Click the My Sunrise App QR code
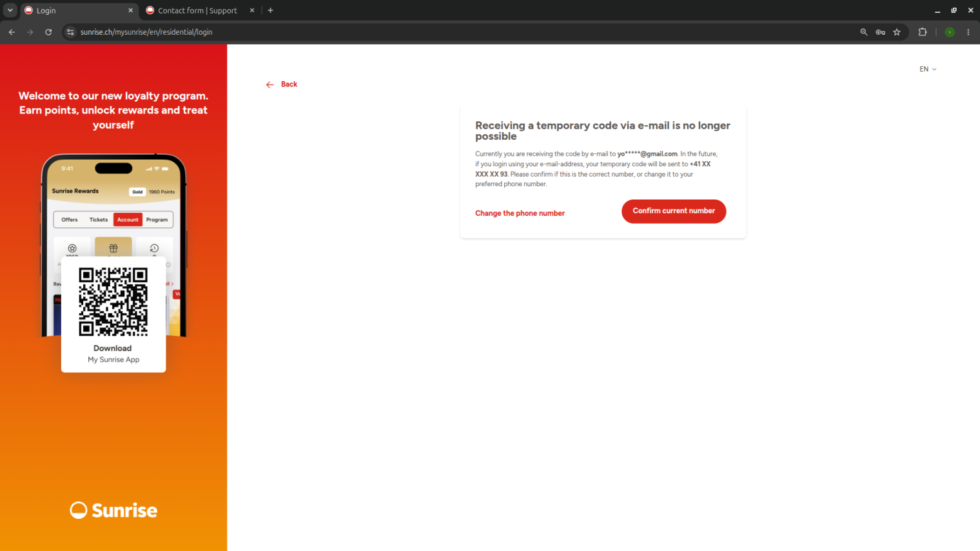980x551 pixels. 113,302
